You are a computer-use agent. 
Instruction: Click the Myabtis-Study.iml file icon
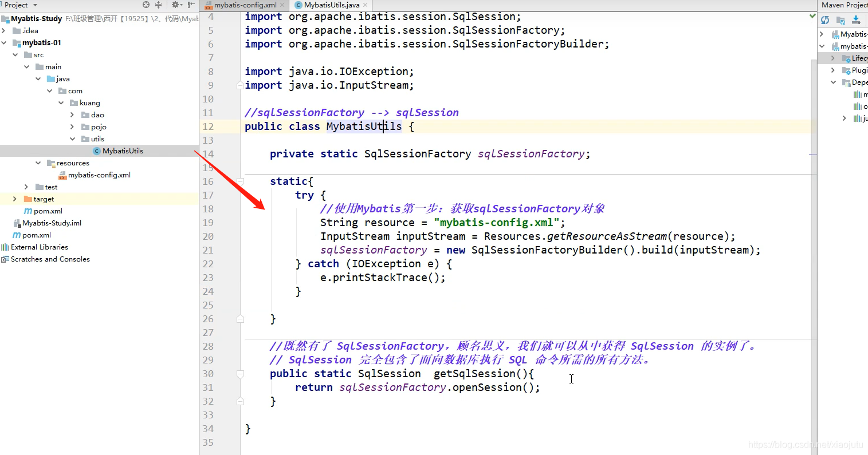(17, 223)
